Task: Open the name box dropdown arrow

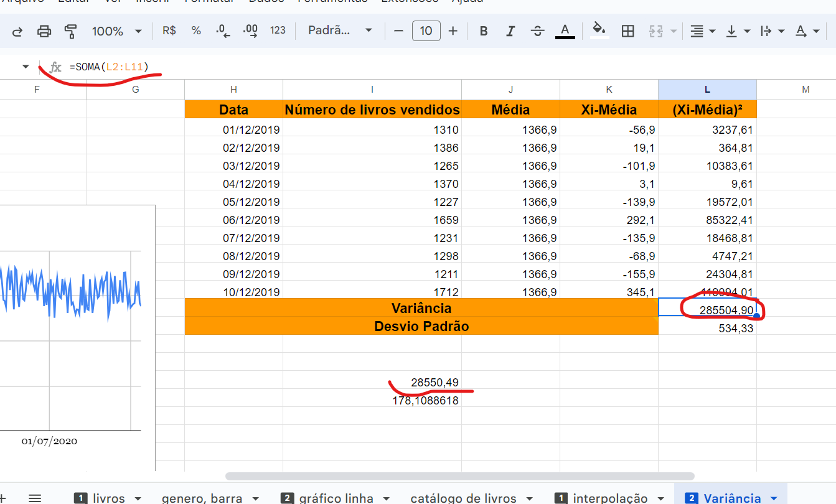Action: (x=26, y=67)
